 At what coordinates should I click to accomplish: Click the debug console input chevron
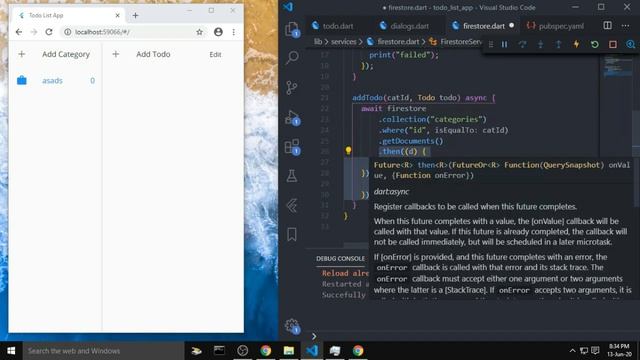pos(314,336)
